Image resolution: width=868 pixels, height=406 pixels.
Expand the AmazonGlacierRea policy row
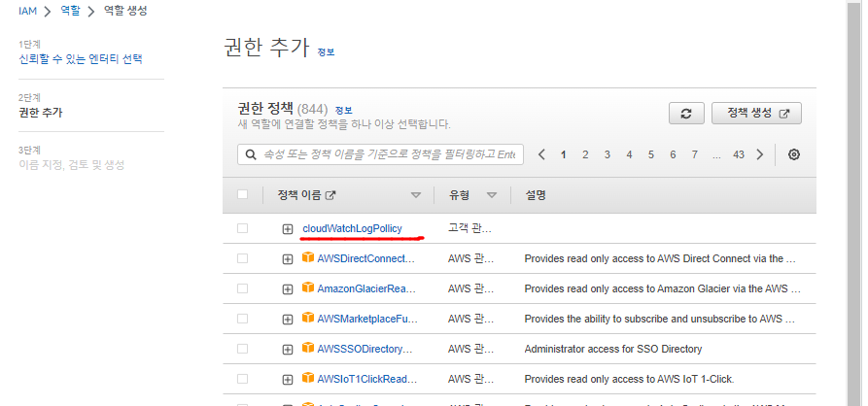pyautogui.click(x=288, y=289)
